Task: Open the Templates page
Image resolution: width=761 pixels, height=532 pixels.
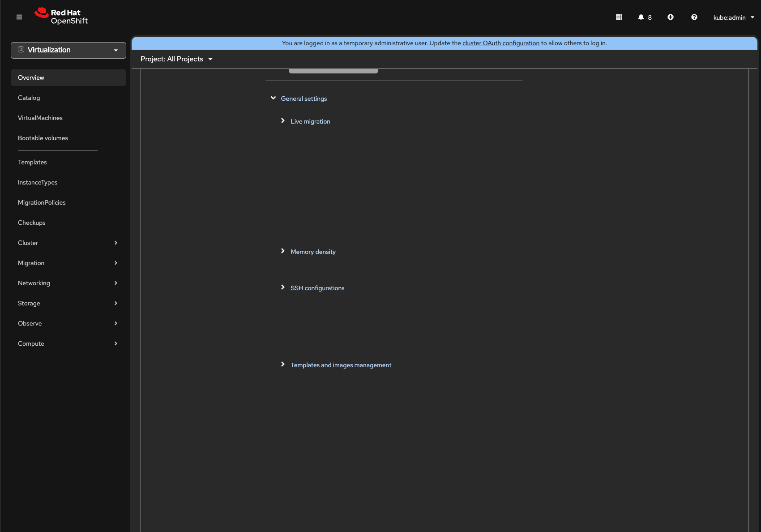Action: tap(68, 162)
